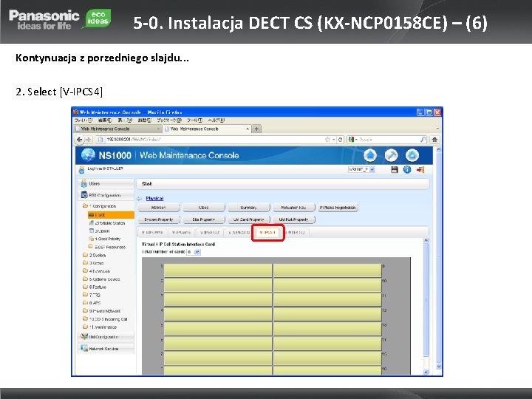Open a new browser tab with plus

click(x=257, y=129)
